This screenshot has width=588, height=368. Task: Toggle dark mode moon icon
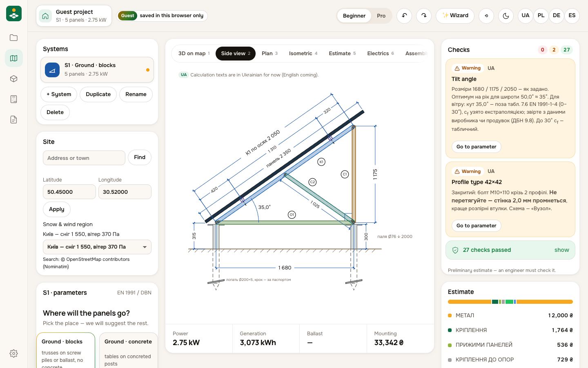coord(506,16)
